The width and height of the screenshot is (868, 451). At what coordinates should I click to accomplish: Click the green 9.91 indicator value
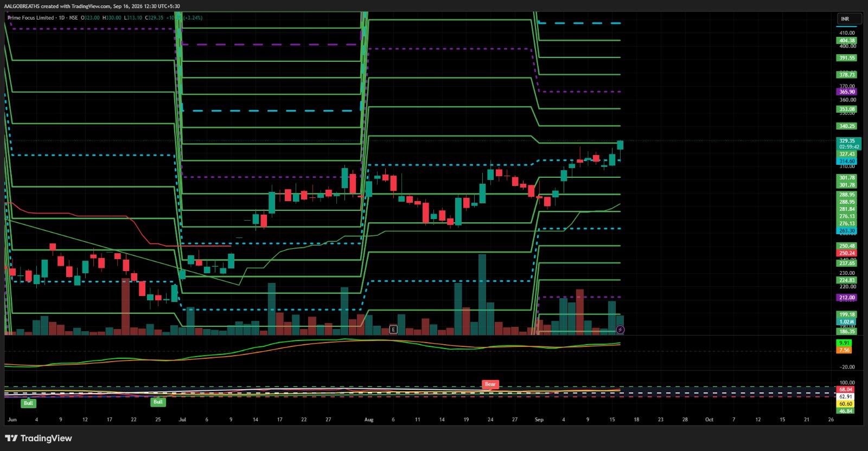pos(844,343)
